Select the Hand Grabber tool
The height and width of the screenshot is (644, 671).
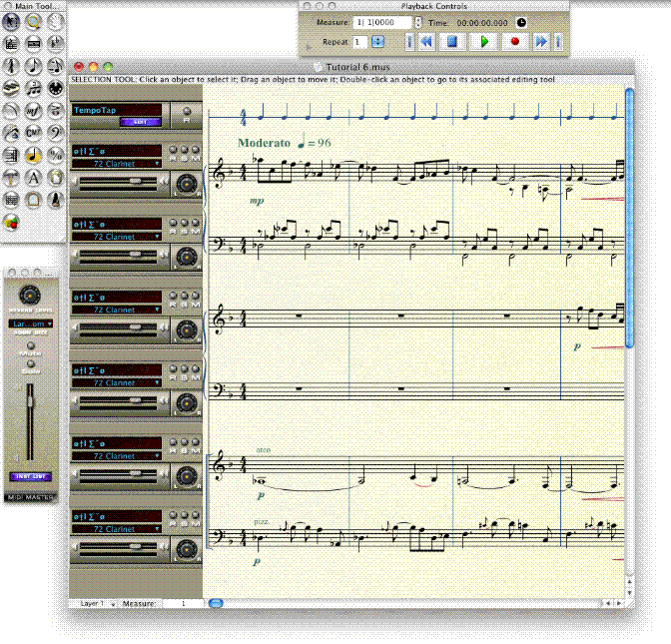point(56,20)
